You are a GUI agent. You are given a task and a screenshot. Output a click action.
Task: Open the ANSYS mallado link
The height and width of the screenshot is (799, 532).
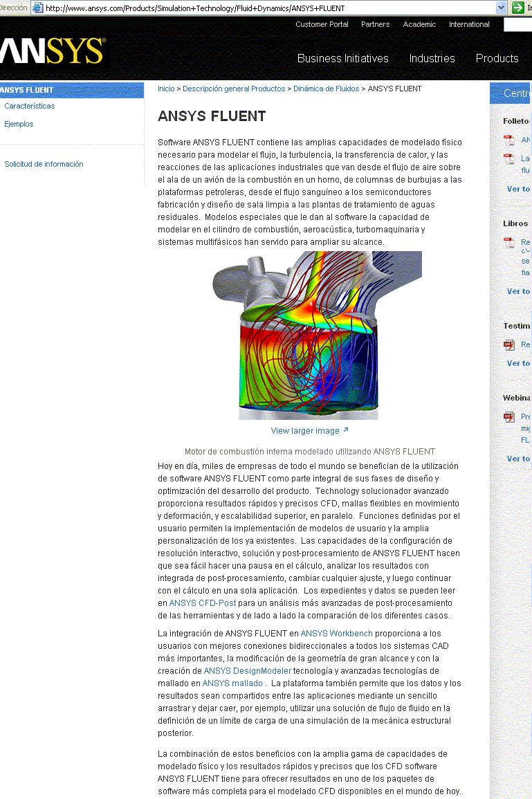tap(233, 683)
